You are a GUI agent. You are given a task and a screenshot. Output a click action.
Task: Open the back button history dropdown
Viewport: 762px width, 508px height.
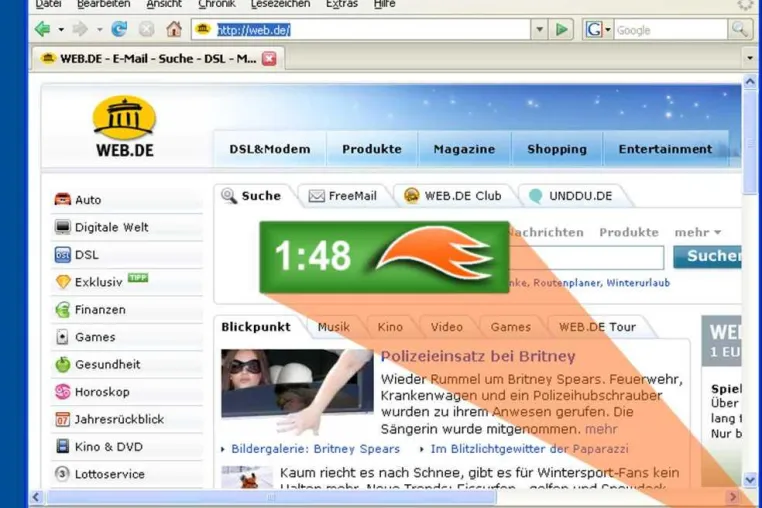[61, 30]
